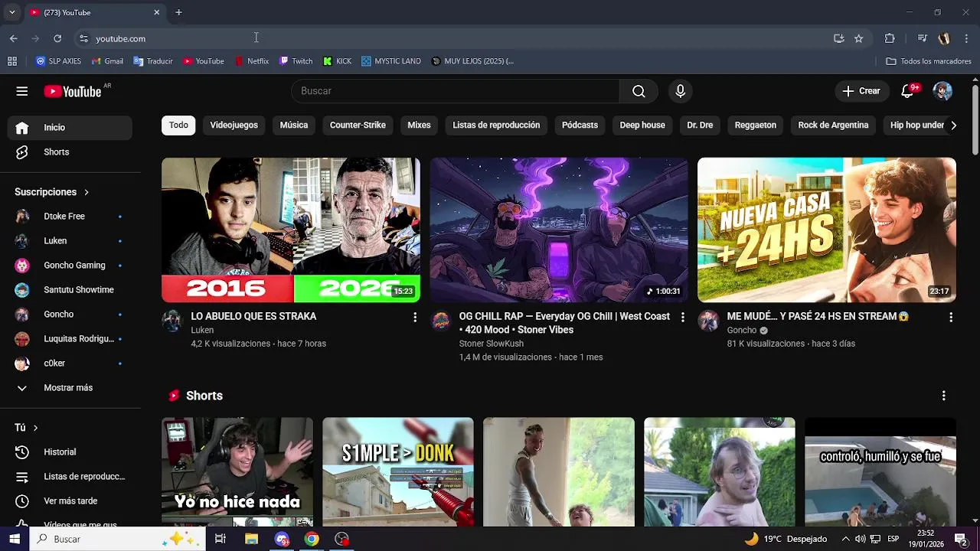This screenshot has height=551, width=980.
Task: Select the Counter-Strike filter chip
Action: (358, 126)
